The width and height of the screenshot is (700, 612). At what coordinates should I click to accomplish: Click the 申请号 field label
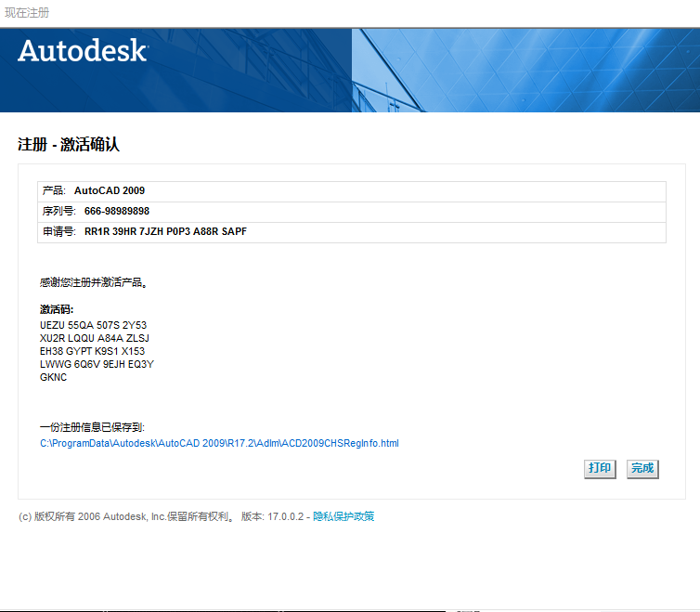pyautogui.click(x=59, y=231)
